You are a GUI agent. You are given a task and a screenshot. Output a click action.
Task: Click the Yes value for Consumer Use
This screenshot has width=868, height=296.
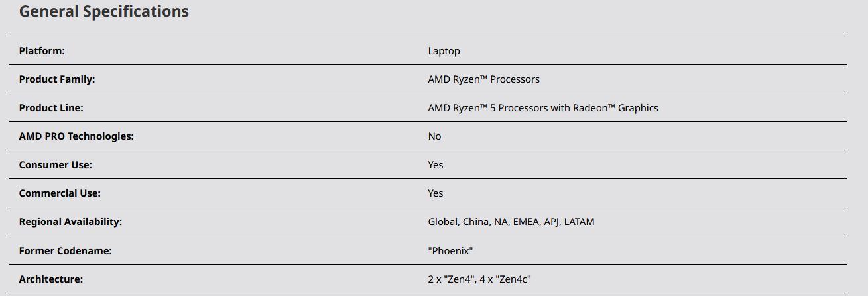pos(436,165)
